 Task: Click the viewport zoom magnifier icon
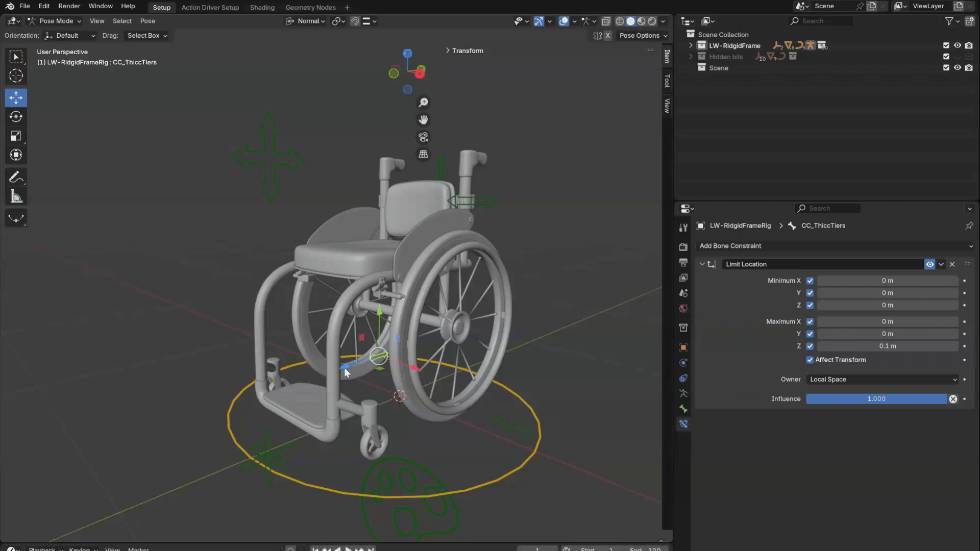(x=423, y=103)
